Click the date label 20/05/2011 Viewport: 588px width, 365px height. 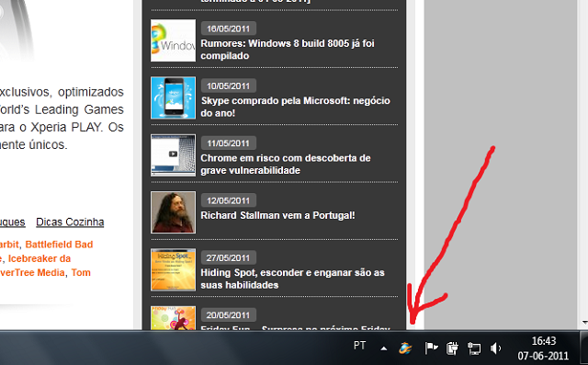click(229, 315)
